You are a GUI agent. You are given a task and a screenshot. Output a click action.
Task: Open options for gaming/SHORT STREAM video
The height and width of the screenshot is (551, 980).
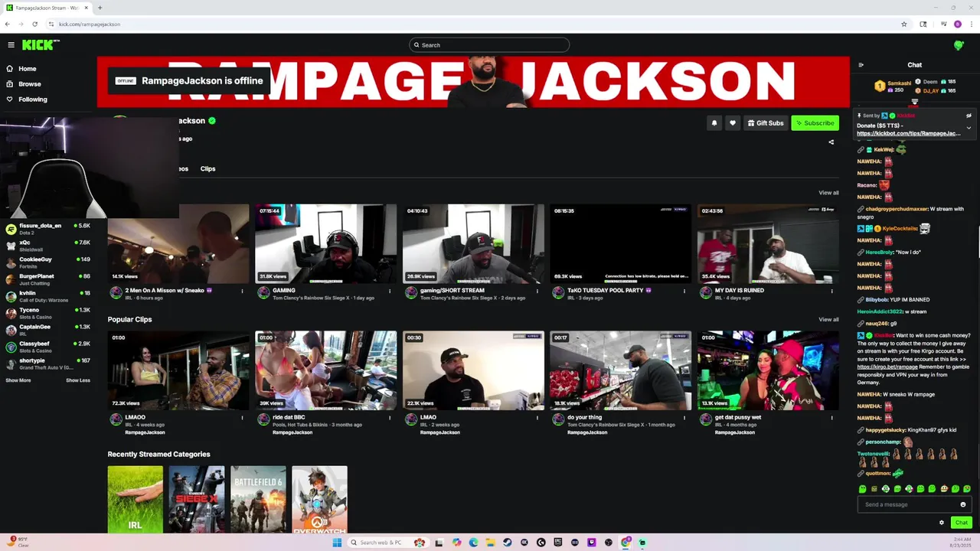(537, 291)
